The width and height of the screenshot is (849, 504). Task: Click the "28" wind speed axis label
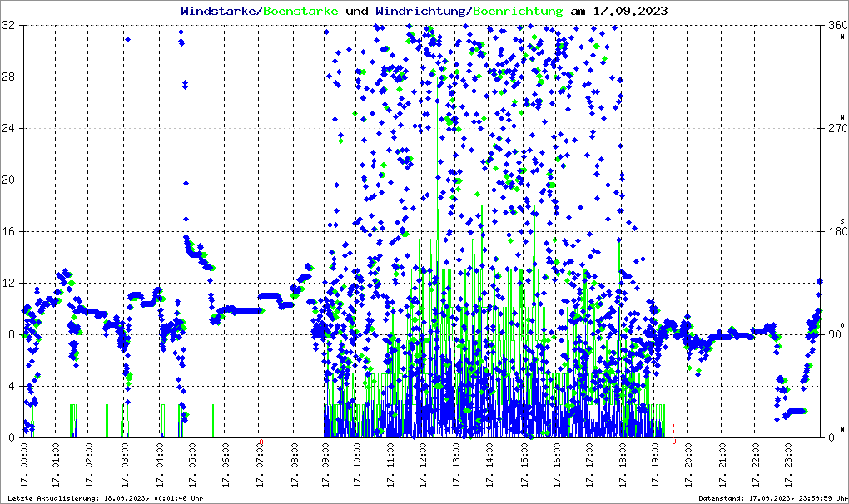pos(8,77)
